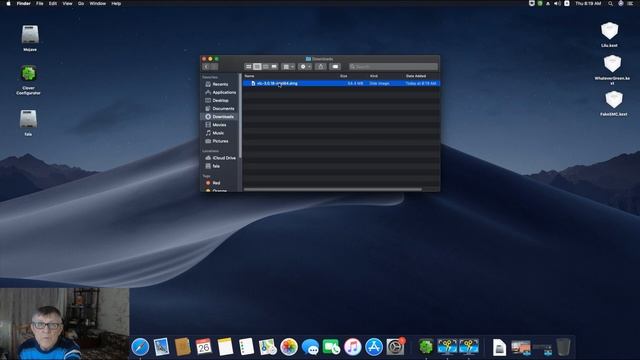
Task: Open Spotlight search in menu bar
Action: [610, 3]
